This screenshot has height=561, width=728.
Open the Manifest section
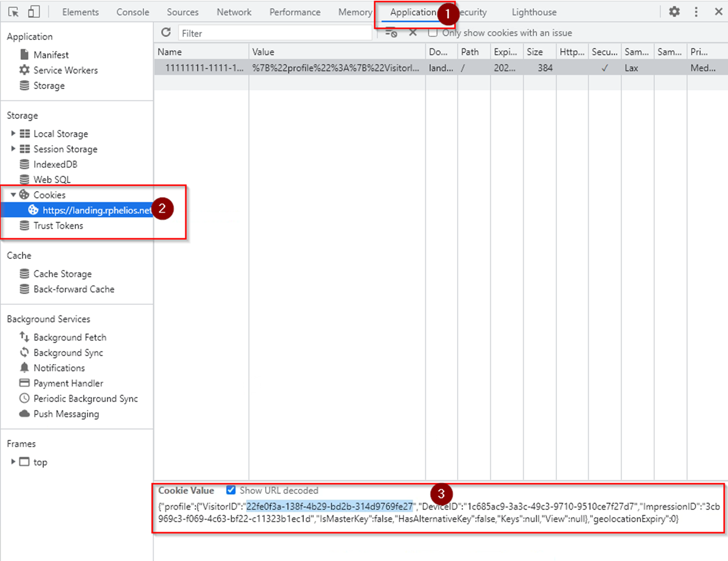(51, 55)
